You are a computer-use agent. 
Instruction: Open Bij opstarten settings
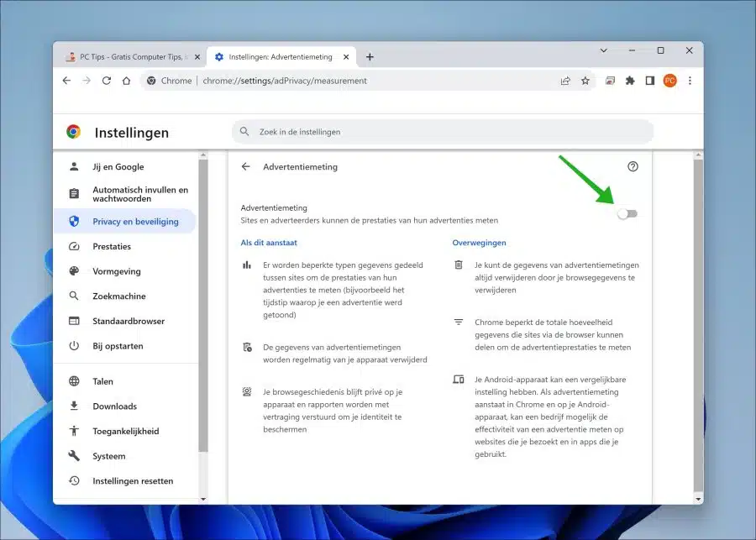[125, 346]
